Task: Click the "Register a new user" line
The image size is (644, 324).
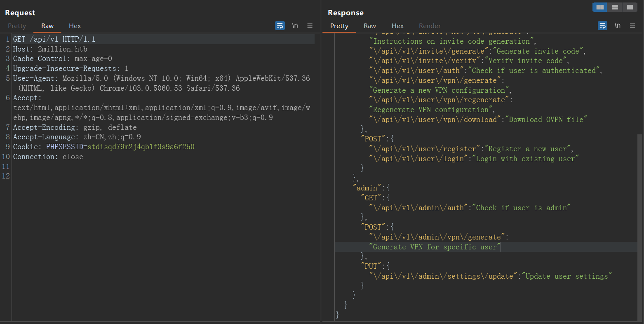Action: (471, 149)
